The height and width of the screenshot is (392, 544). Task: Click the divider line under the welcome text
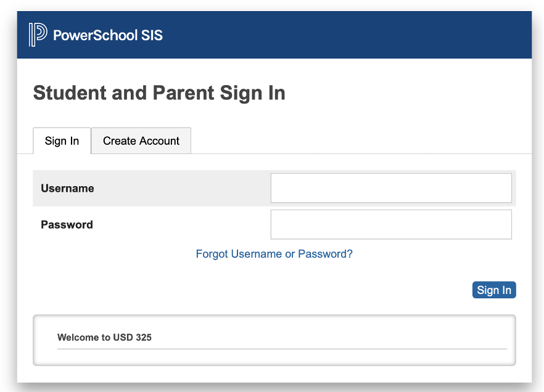tap(282, 349)
